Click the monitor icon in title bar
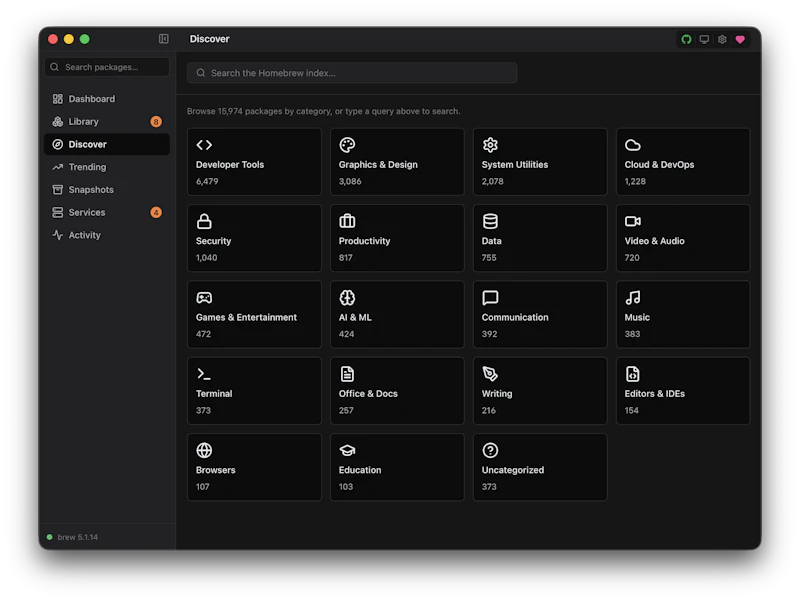 (x=704, y=39)
